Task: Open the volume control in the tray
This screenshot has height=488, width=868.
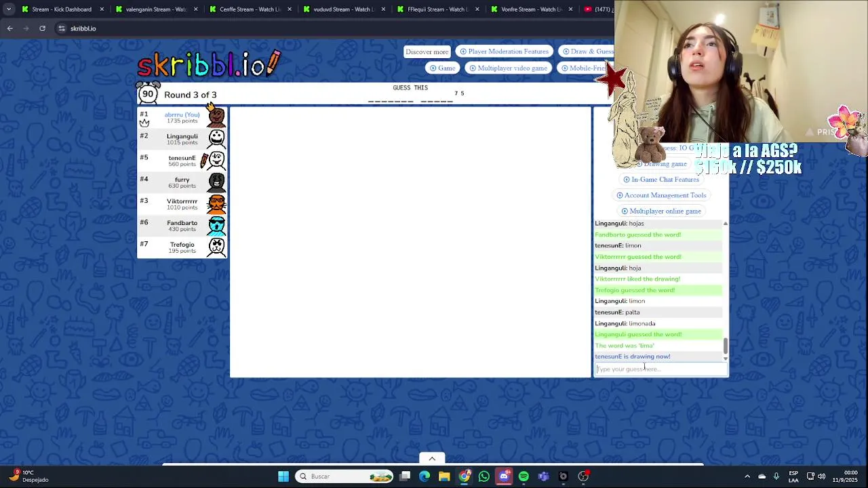Action: tap(822, 476)
